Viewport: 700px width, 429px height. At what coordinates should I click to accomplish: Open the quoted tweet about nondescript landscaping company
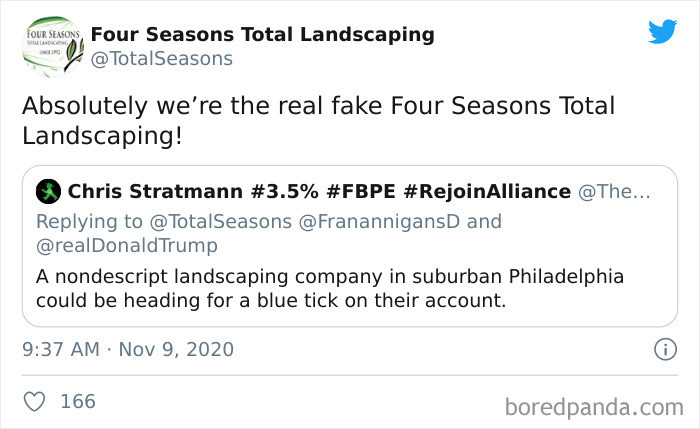tap(350, 246)
